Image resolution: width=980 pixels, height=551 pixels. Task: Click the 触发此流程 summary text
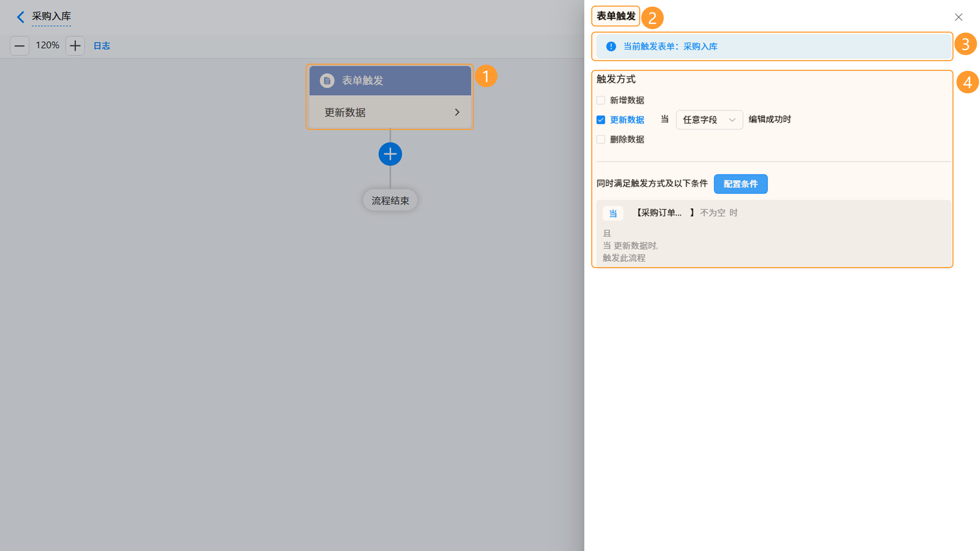point(624,258)
